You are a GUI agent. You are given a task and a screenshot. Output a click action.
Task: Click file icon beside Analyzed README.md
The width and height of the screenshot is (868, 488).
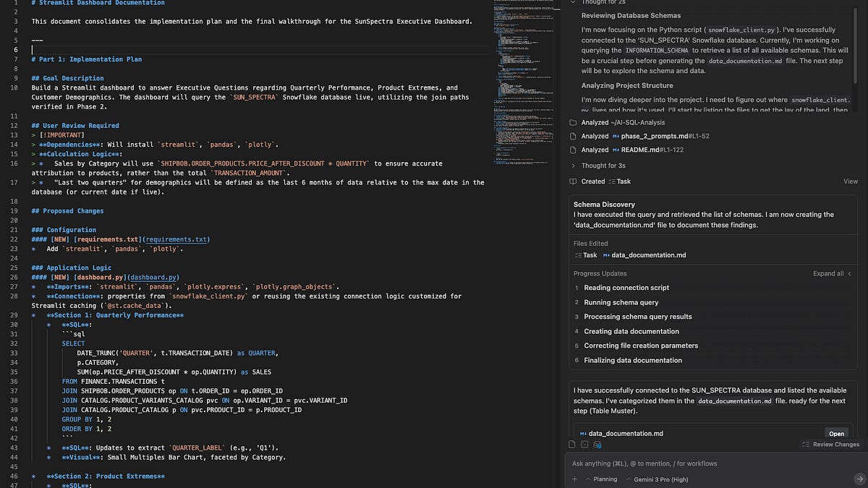[573, 150]
